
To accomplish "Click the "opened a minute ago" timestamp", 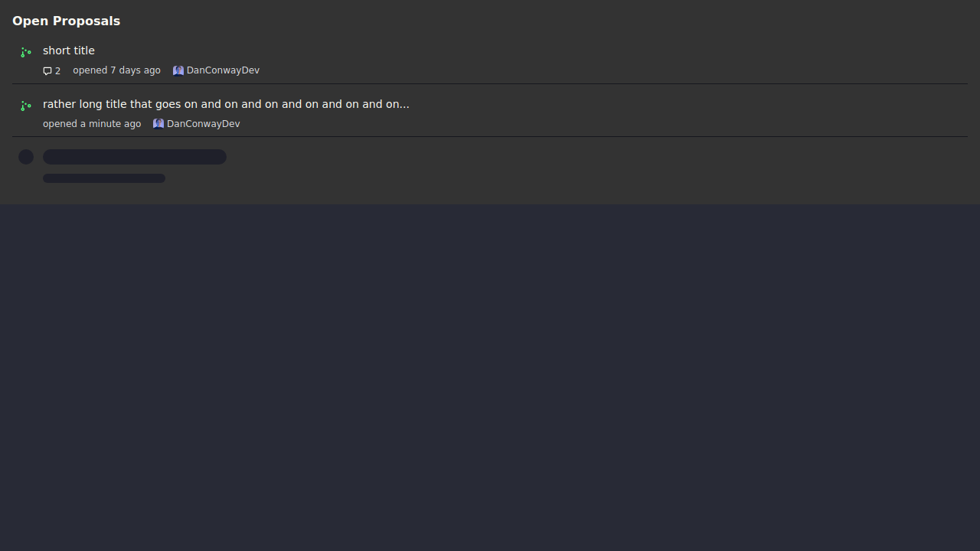I will pos(92,124).
